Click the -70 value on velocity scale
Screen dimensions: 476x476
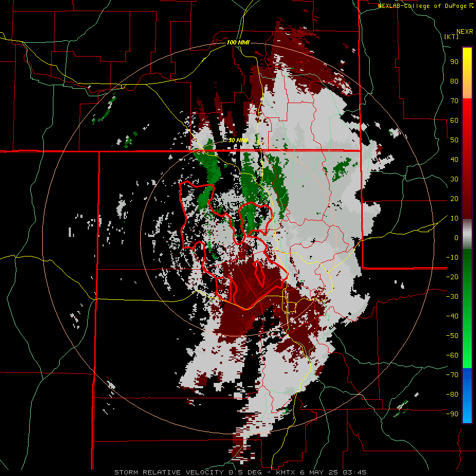click(x=452, y=375)
